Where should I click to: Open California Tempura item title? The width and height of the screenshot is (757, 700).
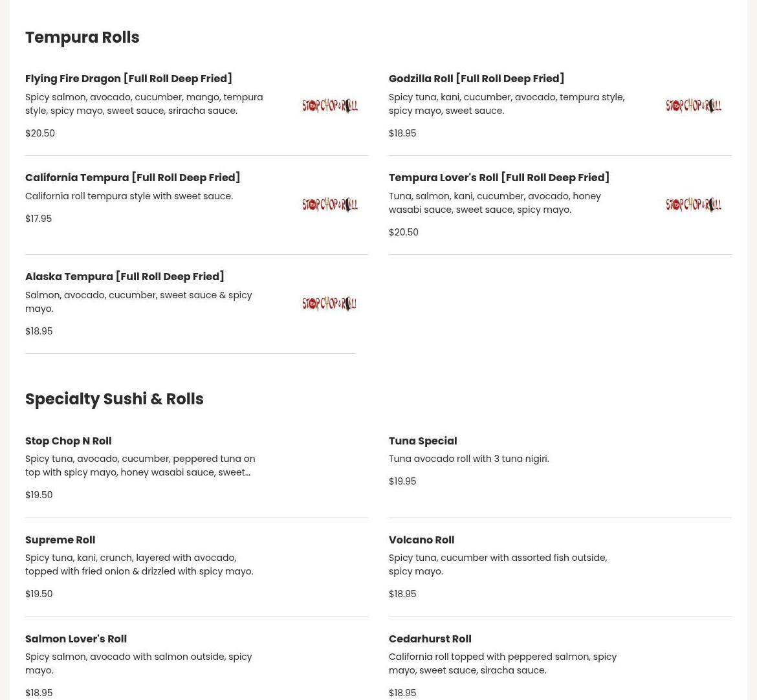(133, 177)
